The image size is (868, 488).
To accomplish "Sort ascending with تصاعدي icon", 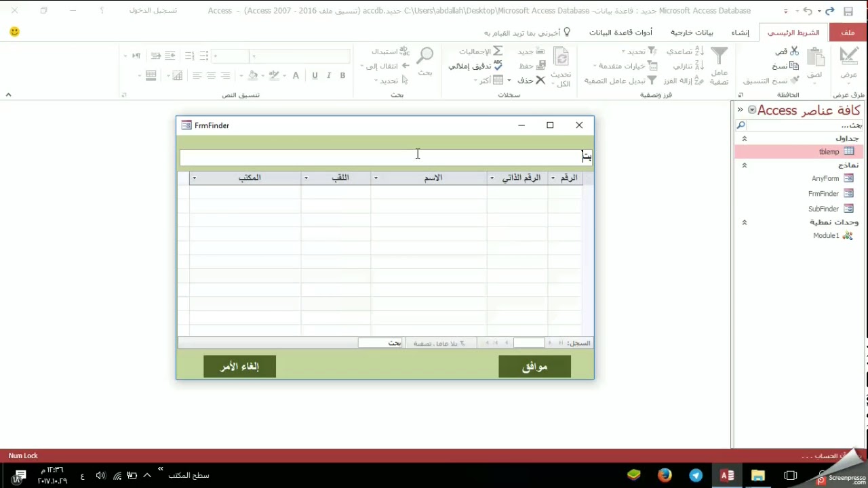I will (700, 52).
